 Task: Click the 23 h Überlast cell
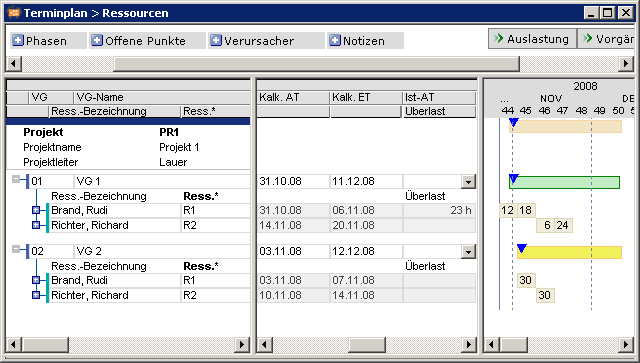pos(440,210)
